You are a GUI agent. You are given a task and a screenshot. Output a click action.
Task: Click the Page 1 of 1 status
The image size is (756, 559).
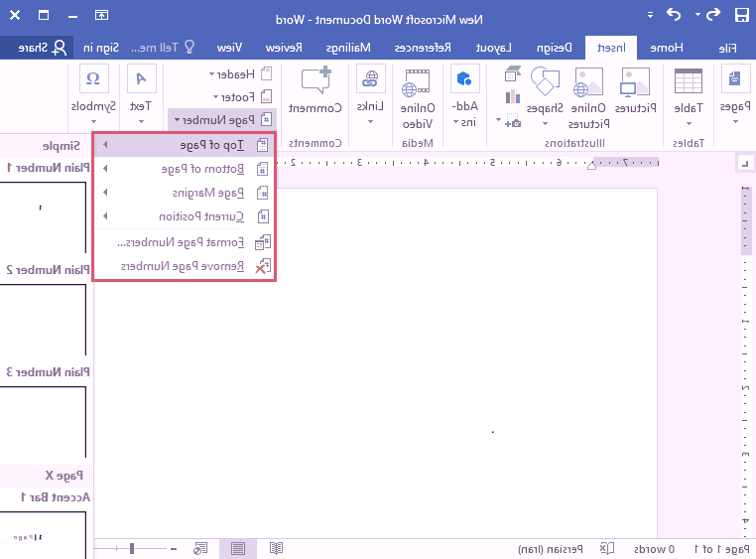click(721, 549)
